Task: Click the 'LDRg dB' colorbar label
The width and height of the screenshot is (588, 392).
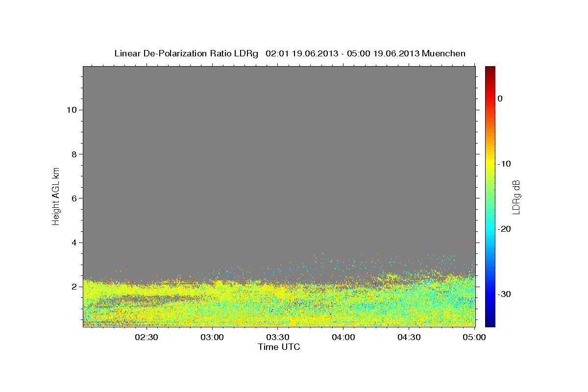Action: pyautogui.click(x=515, y=196)
